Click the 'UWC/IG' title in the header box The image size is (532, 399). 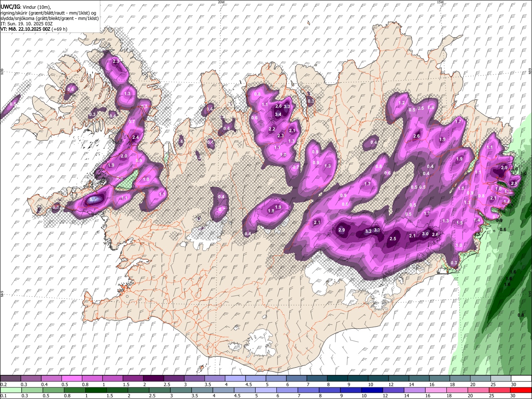[10, 7]
